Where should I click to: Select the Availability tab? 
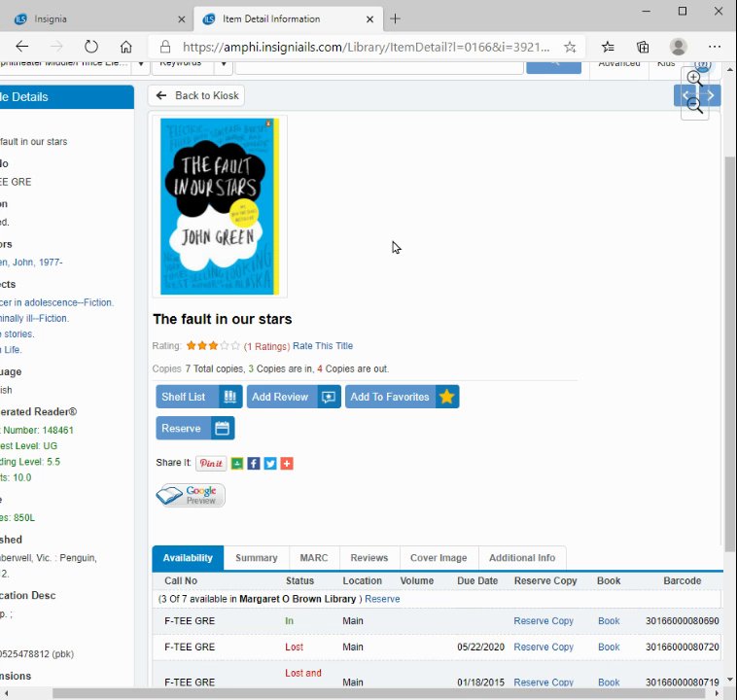click(x=188, y=558)
